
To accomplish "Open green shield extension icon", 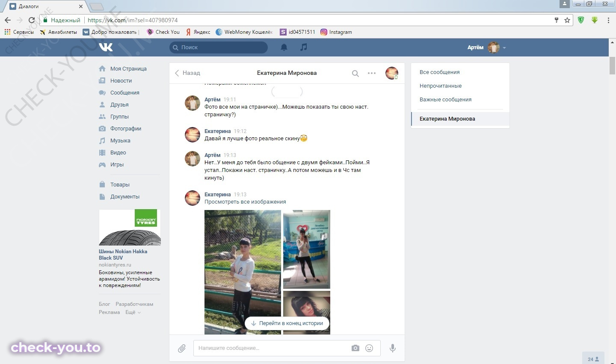I will [581, 20].
